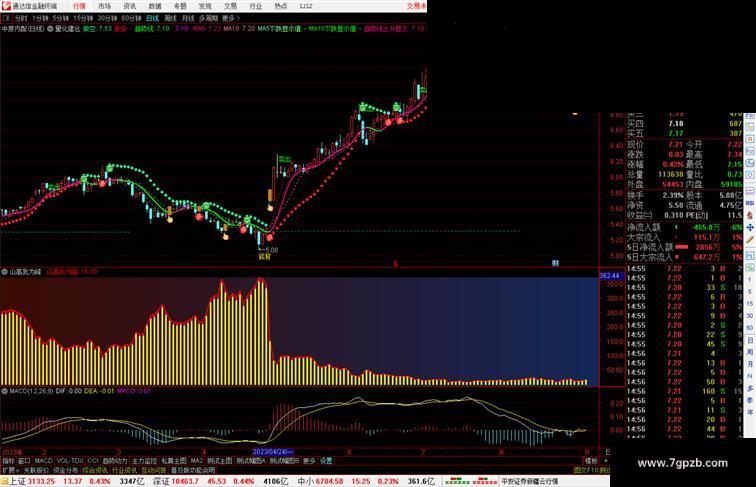Click the 平安证券新疆云行情 server status
756x487 pixels.
point(530,481)
